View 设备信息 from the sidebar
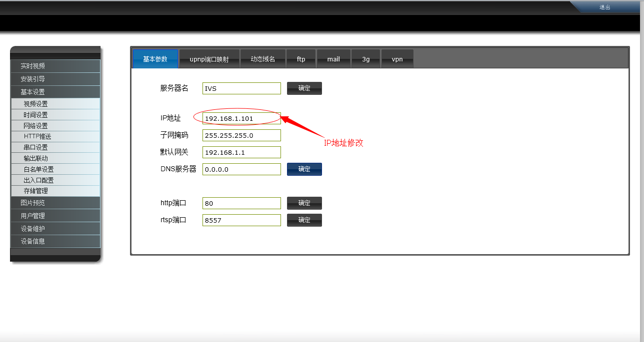Screen dimensions: 644x342 coord(55,241)
